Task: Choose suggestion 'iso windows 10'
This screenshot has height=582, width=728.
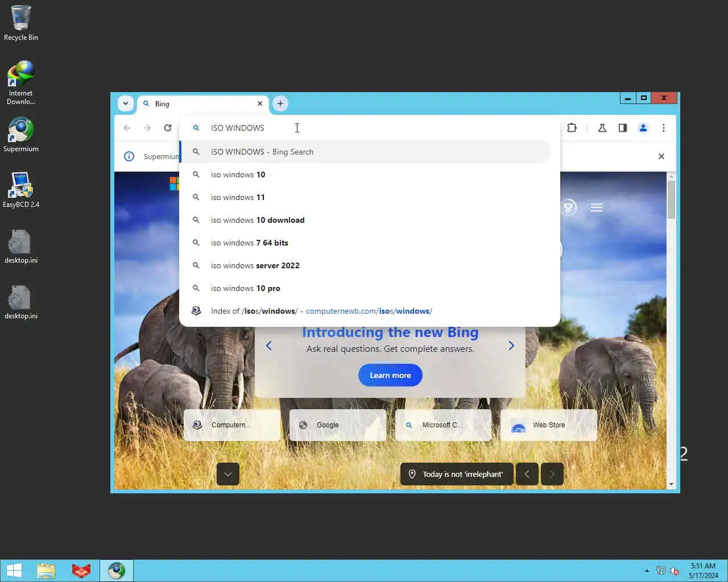Action: 366,174
